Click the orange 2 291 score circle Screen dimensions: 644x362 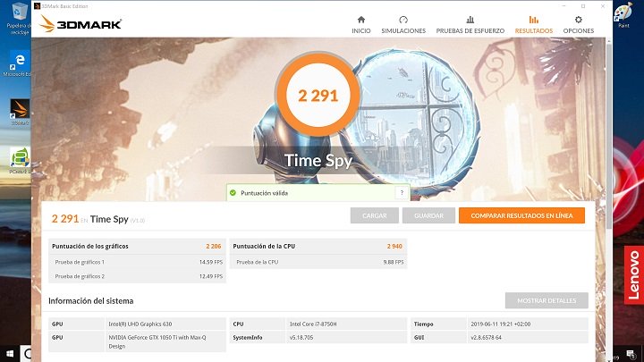point(317,95)
